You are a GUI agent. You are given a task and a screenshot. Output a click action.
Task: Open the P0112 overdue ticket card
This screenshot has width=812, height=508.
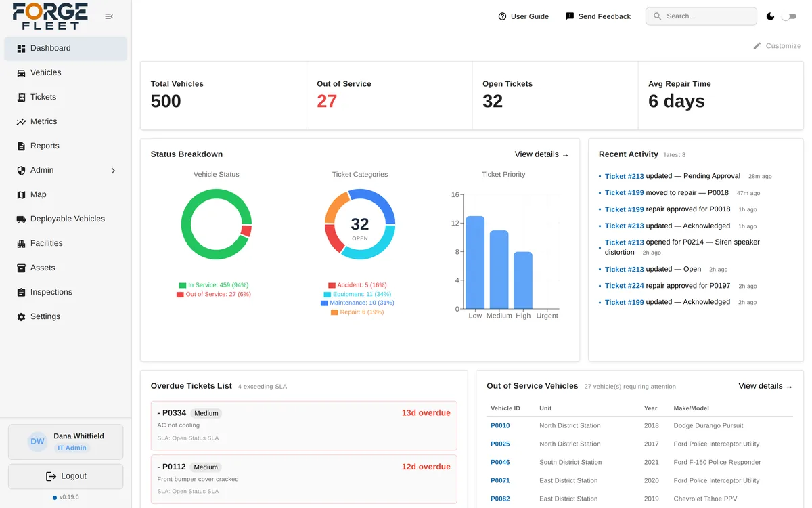point(304,479)
